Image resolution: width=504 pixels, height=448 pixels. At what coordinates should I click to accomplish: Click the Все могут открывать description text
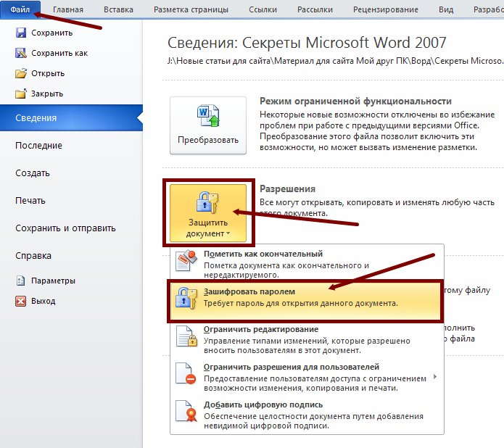(x=376, y=207)
